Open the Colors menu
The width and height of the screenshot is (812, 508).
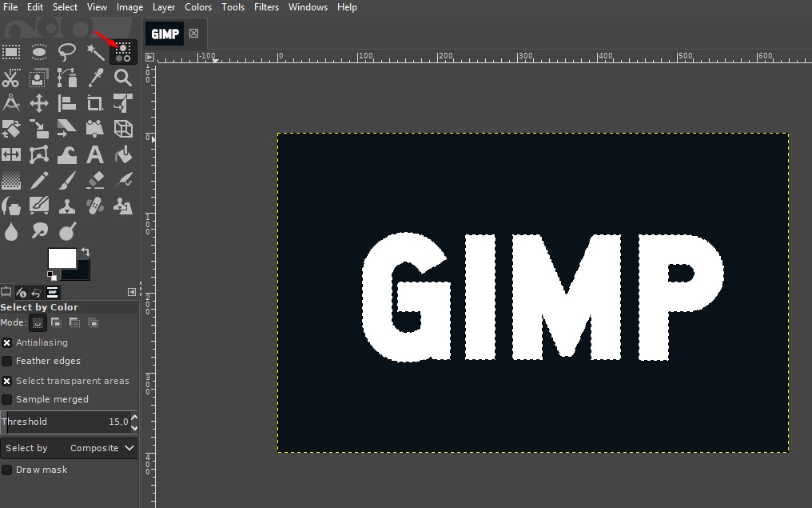[198, 7]
